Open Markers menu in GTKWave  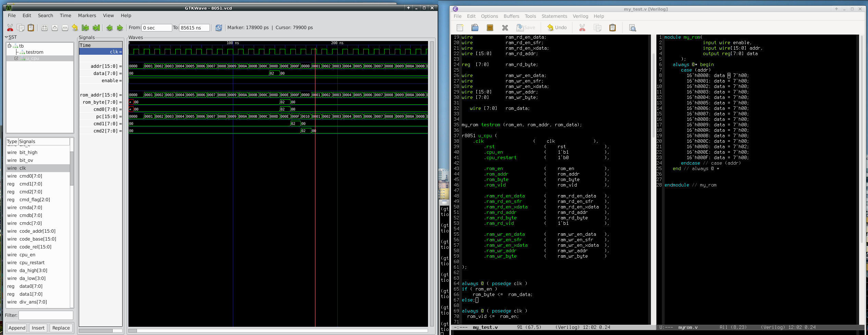[87, 15]
